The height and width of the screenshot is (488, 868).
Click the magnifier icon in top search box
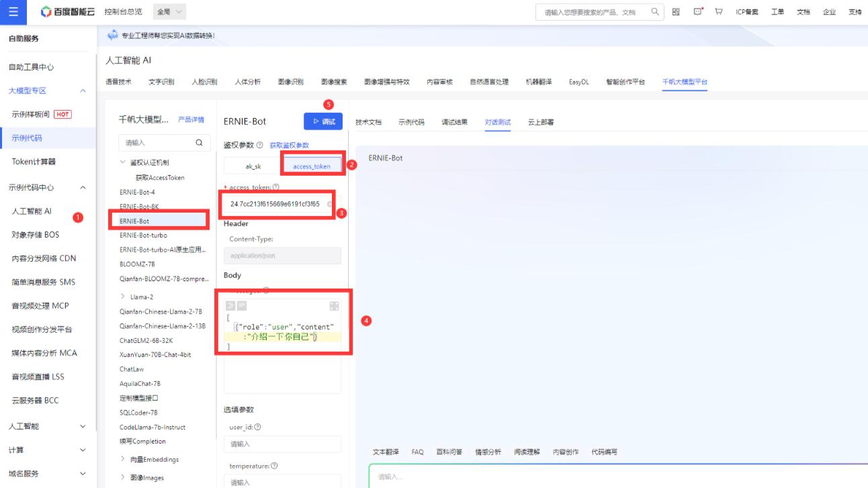pyautogui.click(x=655, y=12)
